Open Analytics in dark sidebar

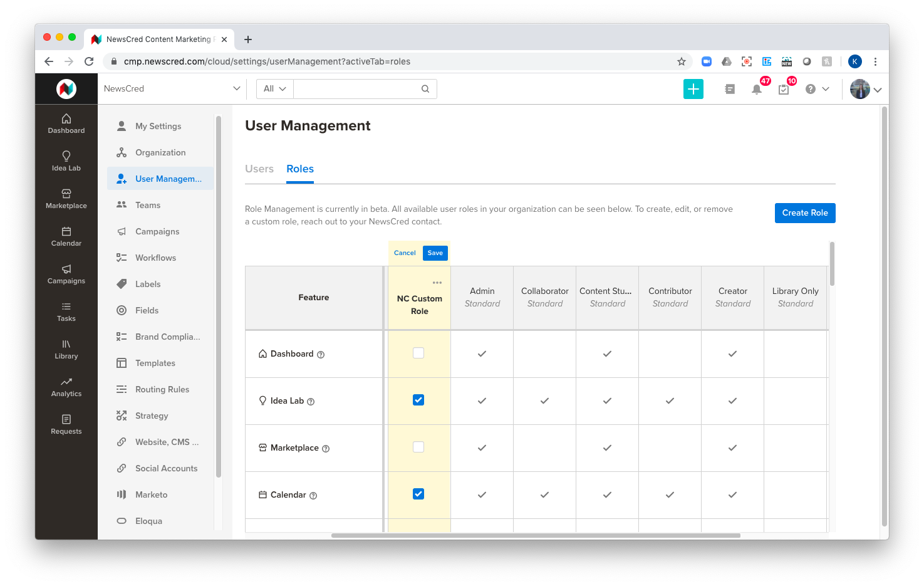coord(66,387)
